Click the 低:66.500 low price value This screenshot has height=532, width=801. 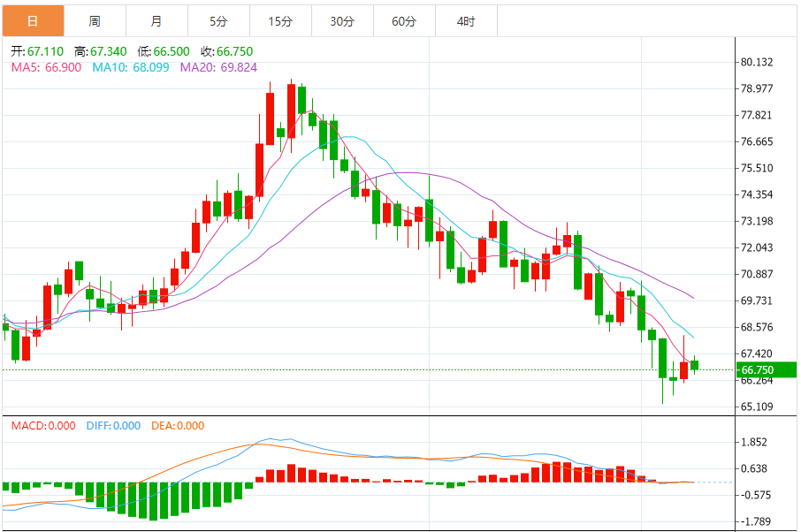[164, 51]
